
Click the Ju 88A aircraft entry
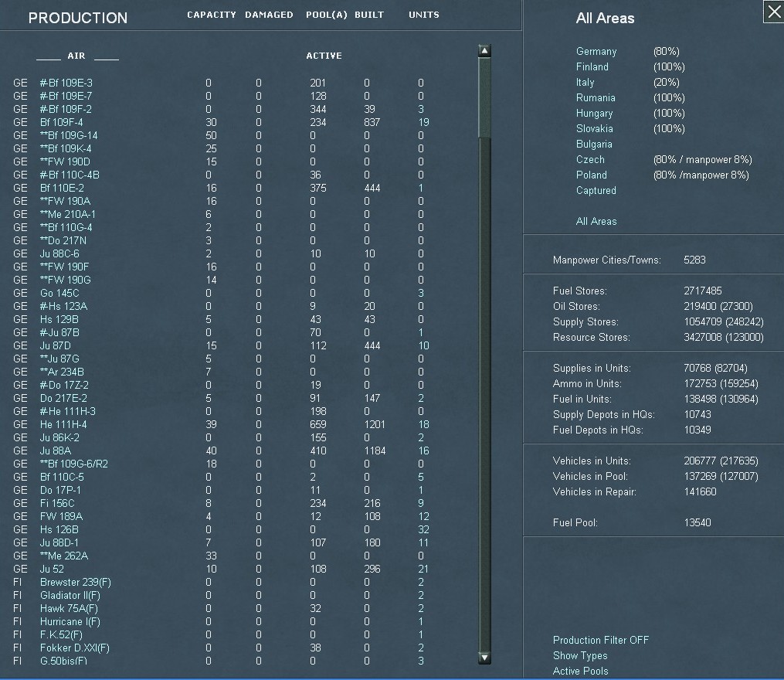(x=55, y=450)
